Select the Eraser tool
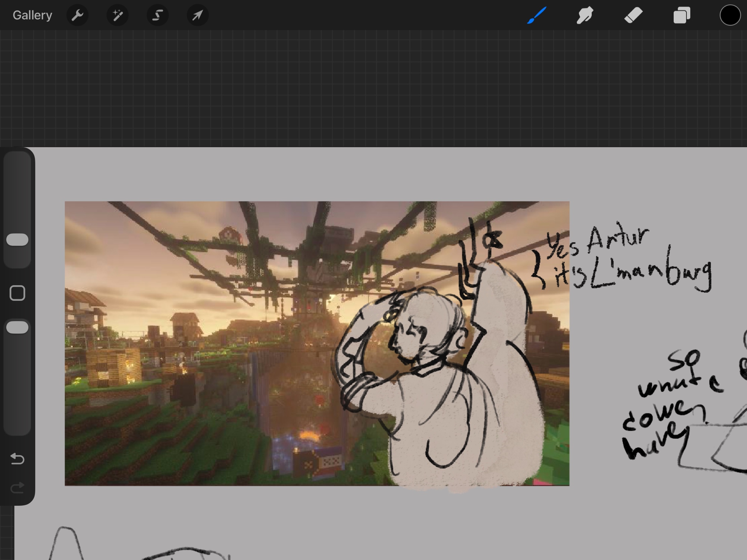The image size is (747, 560). point(633,15)
